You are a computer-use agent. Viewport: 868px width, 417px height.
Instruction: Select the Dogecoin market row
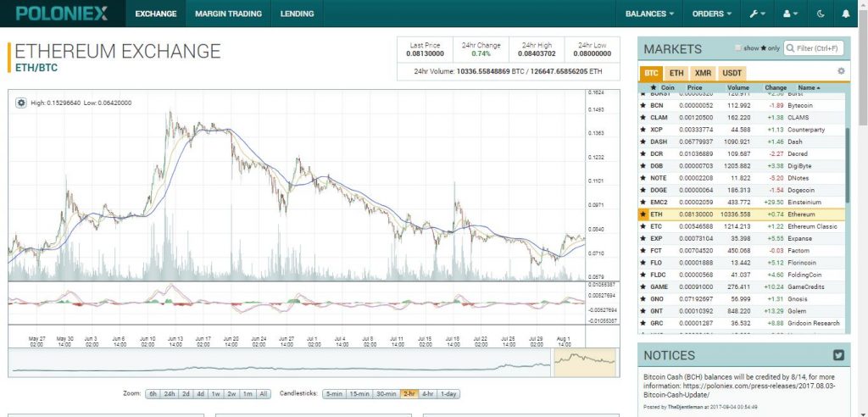click(x=742, y=190)
